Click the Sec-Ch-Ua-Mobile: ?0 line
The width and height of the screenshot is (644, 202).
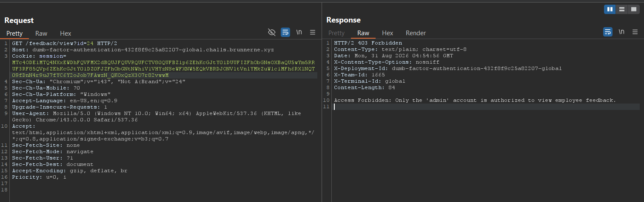pos(46,88)
